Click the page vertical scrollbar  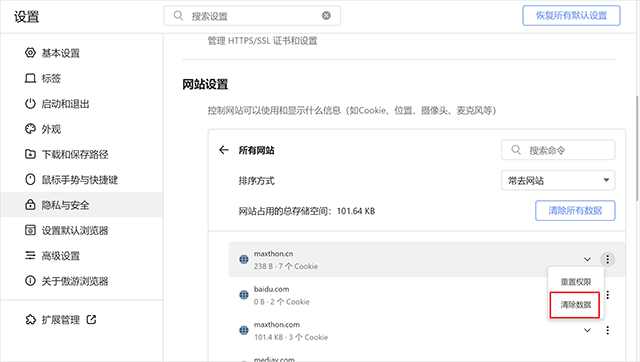point(638,147)
